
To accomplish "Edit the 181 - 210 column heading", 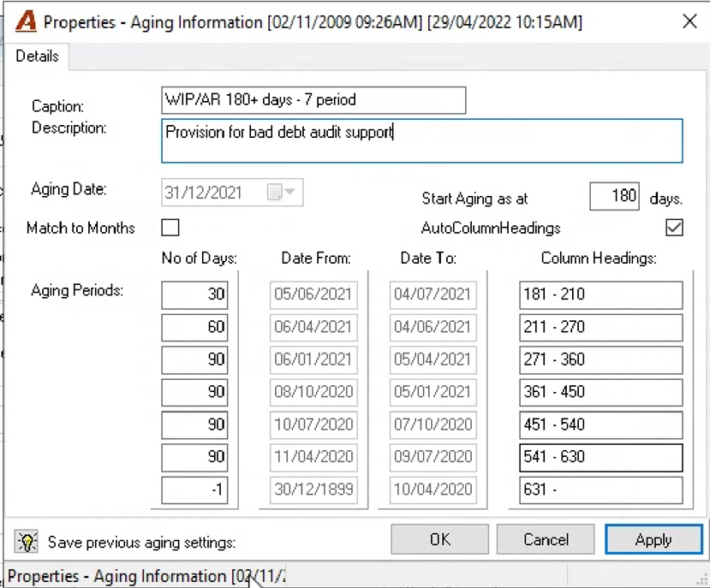I will click(x=601, y=294).
